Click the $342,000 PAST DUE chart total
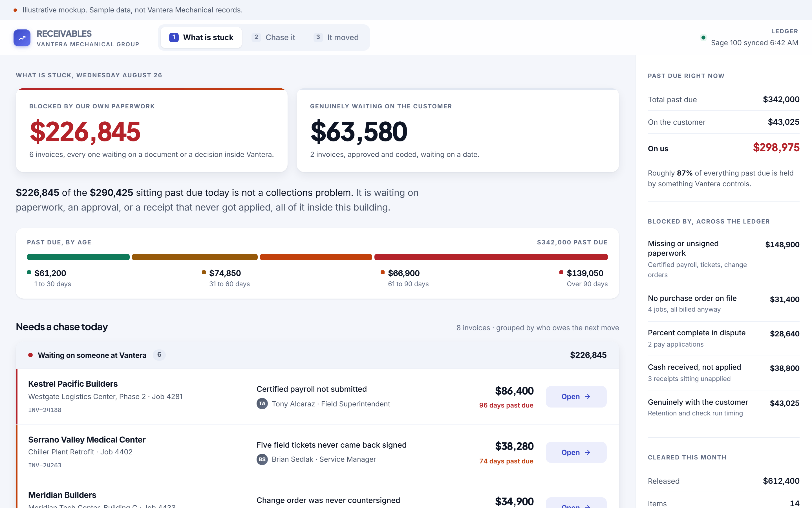This screenshot has height=508, width=812. [x=572, y=242]
